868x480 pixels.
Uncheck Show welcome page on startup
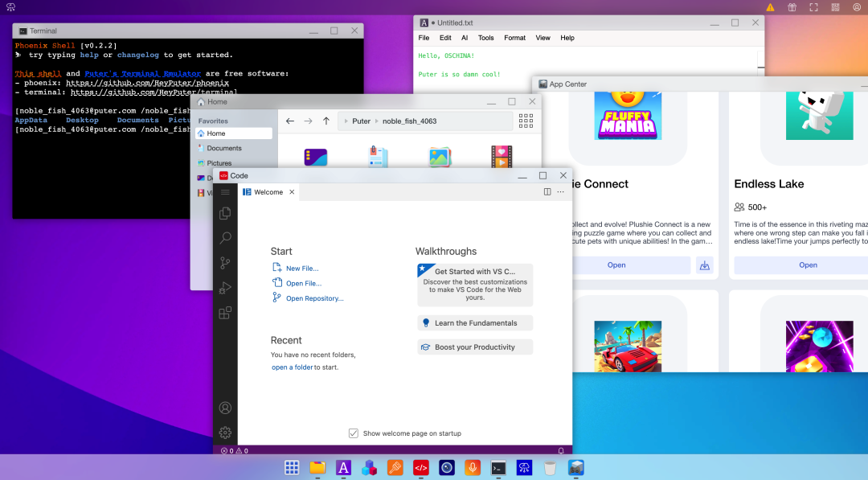point(354,433)
